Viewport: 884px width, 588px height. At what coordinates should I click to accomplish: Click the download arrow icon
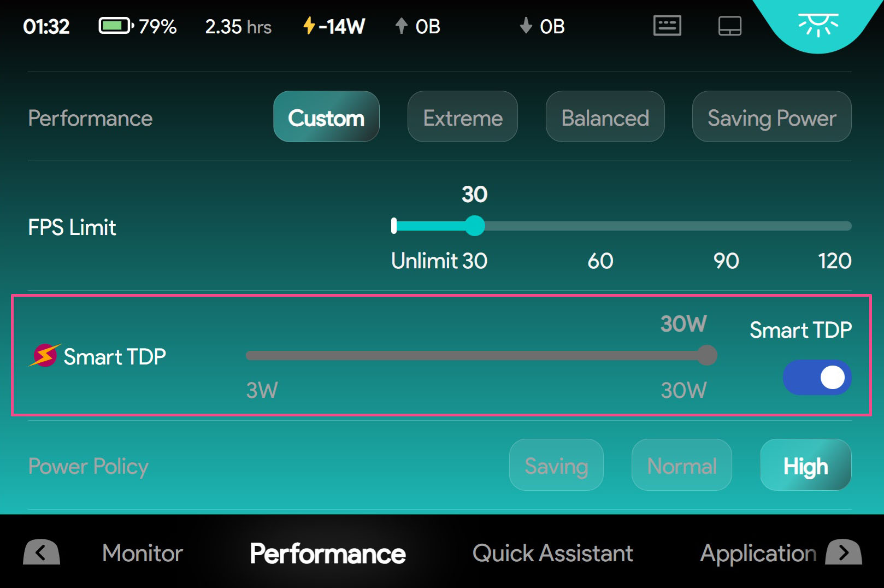(x=526, y=26)
